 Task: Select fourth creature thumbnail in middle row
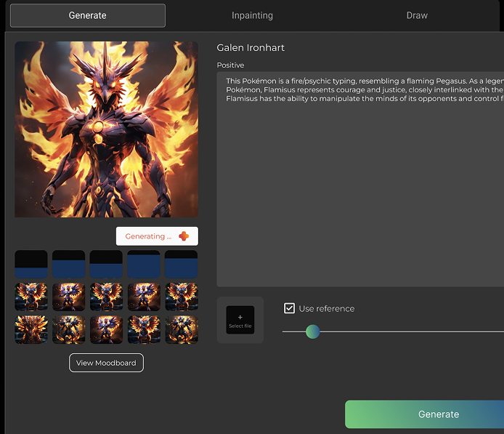point(144,297)
